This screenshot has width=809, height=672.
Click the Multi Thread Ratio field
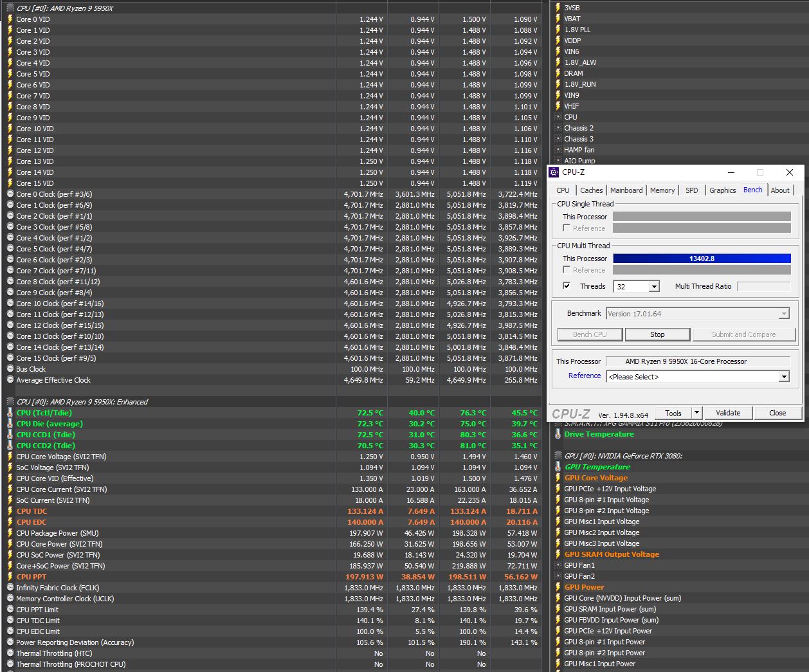(x=763, y=286)
